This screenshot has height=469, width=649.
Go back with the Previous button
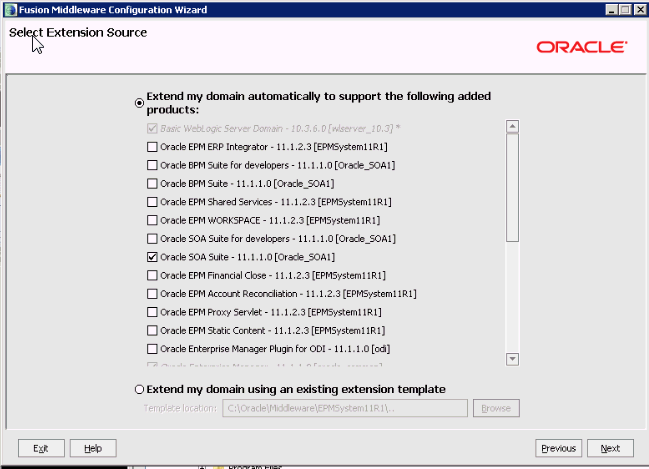[558, 448]
